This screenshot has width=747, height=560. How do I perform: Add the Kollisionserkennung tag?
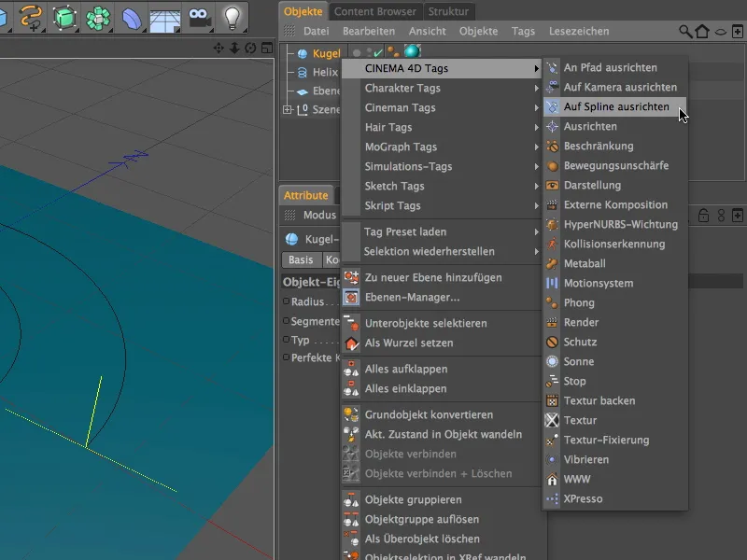click(x=614, y=244)
